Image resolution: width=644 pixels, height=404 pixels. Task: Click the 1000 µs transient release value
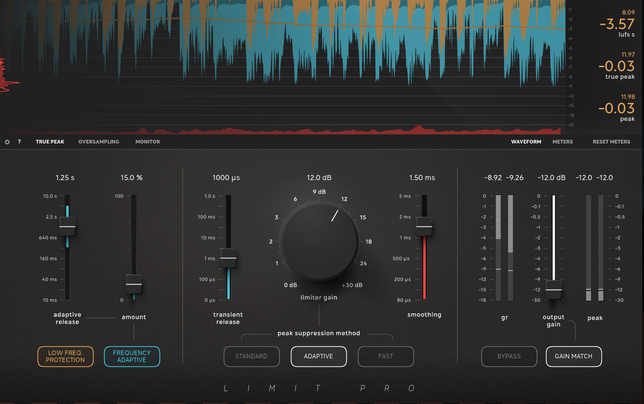click(226, 178)
